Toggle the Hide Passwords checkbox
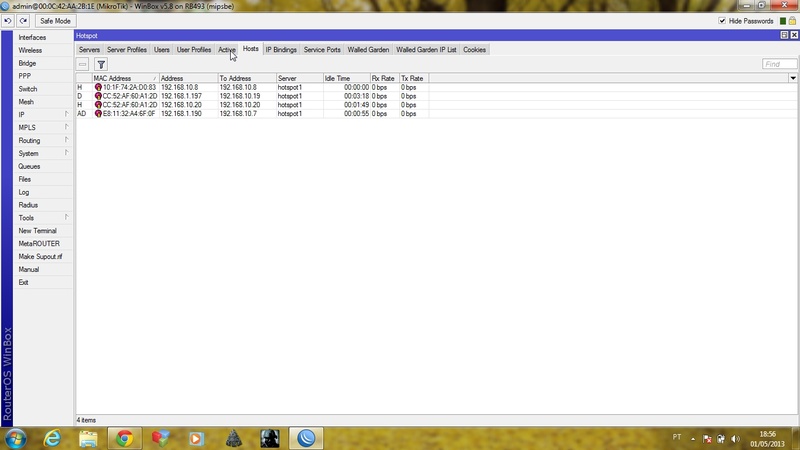 pyautogui.click(x=722, y=21)
